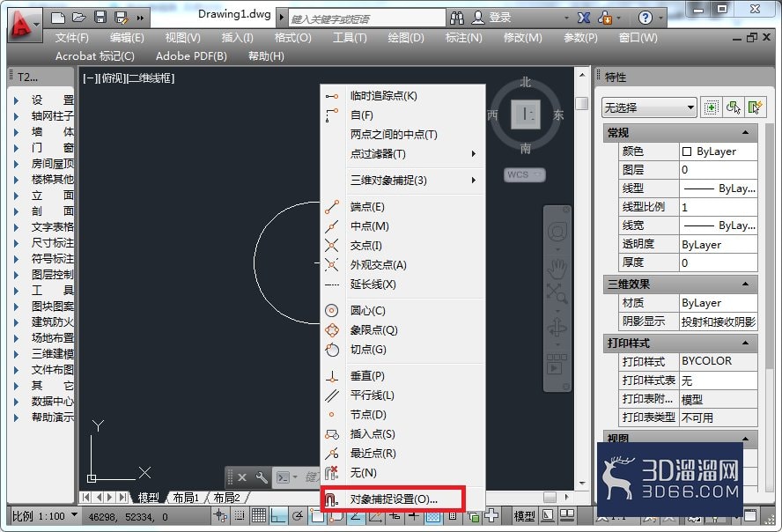Click the ViewCube top face
Viewport: 782px width, 532px height.
[525, 115]
